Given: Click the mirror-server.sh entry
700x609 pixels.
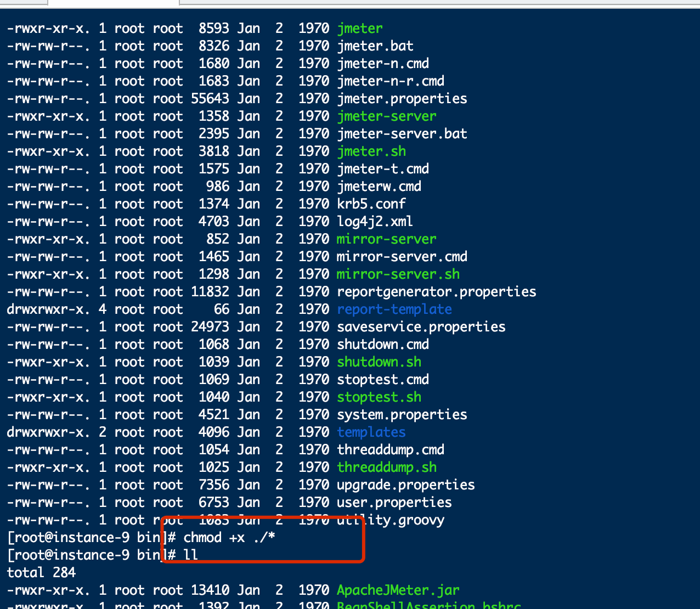Looking at the screenshot, I should click(x=398, y=274).
